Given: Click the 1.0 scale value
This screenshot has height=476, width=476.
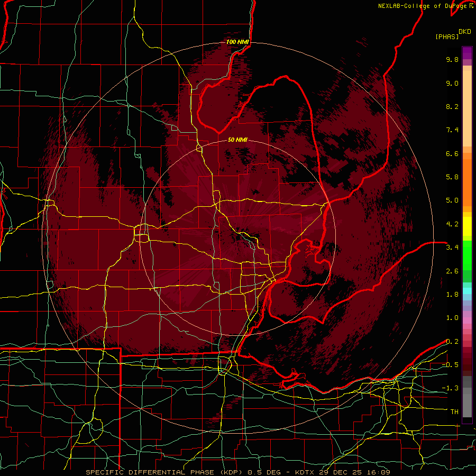Looking at the screenshot, I should coord(452,318).
